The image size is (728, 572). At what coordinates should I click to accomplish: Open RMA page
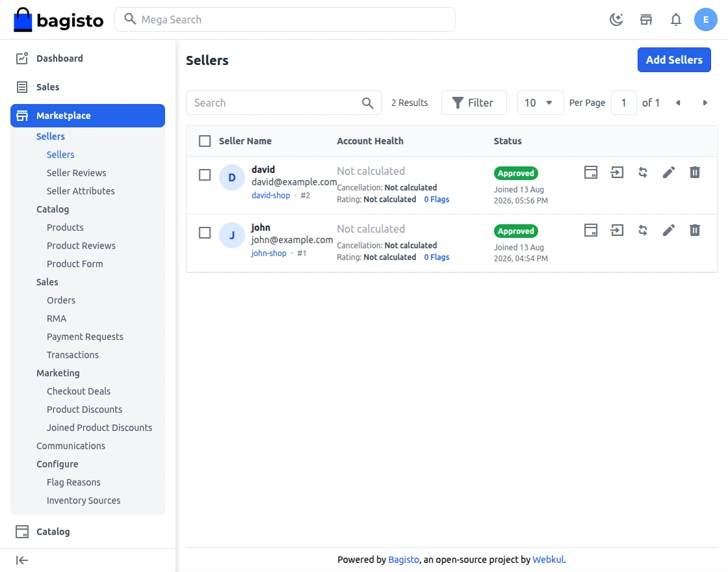[57, 318]
